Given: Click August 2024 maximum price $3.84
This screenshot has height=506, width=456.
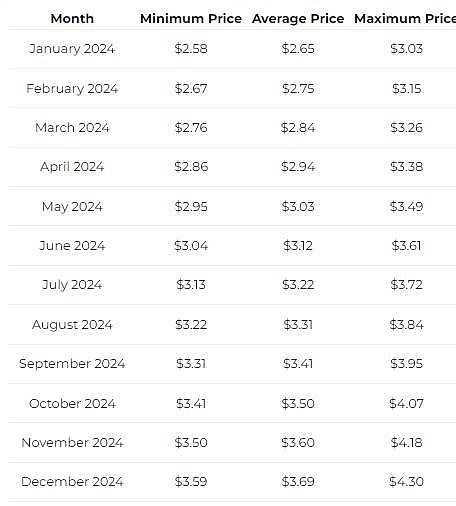Looking at the screenshot, I should tap(407, 325).
